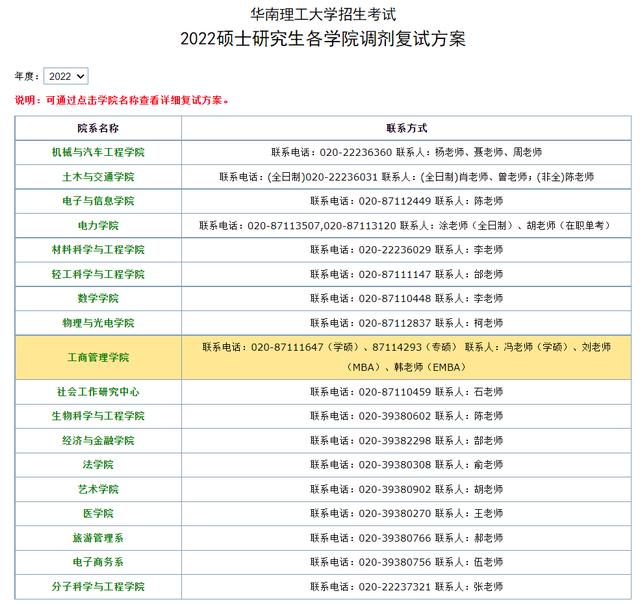Open 经济与金融学院 link
The width and height of the screenshot is (640, 604).
click(98, 440)
